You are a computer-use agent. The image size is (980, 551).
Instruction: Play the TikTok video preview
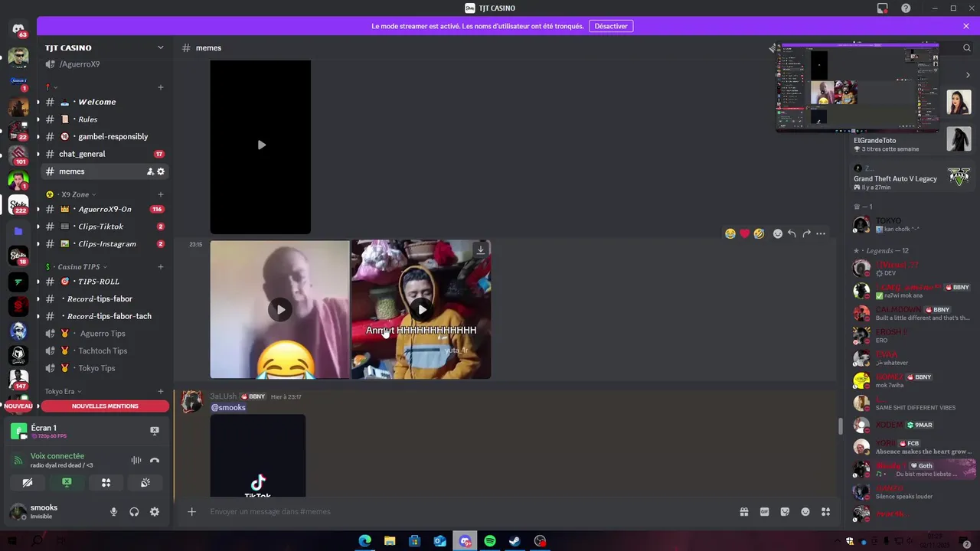point(258,457)
